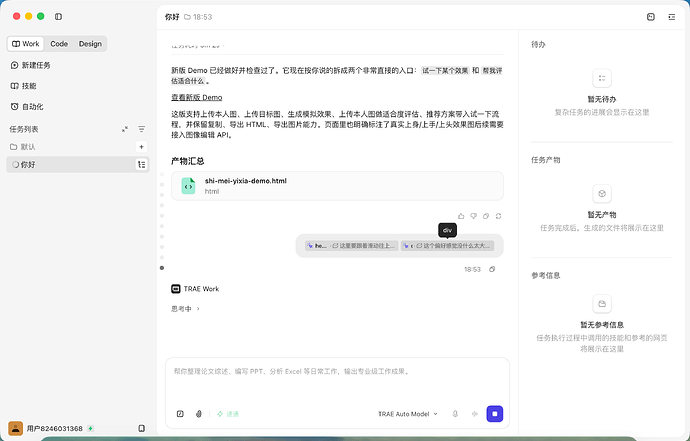Click the folder icon beside 18:53 in header

point(187,17)
